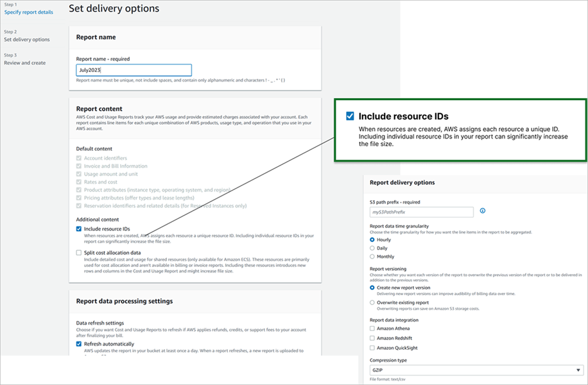The width and height of the screenshot is (588, 385).
Task: Select Hourly report data granularity
Action: point(374,239)
